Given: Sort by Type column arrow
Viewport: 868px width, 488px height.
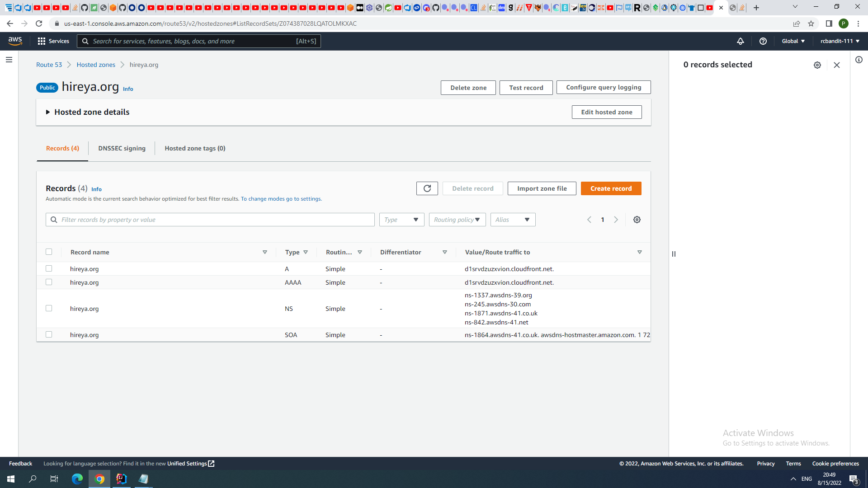Looking at the screenshot, I should pyautogui.click(x=306, y=252).
